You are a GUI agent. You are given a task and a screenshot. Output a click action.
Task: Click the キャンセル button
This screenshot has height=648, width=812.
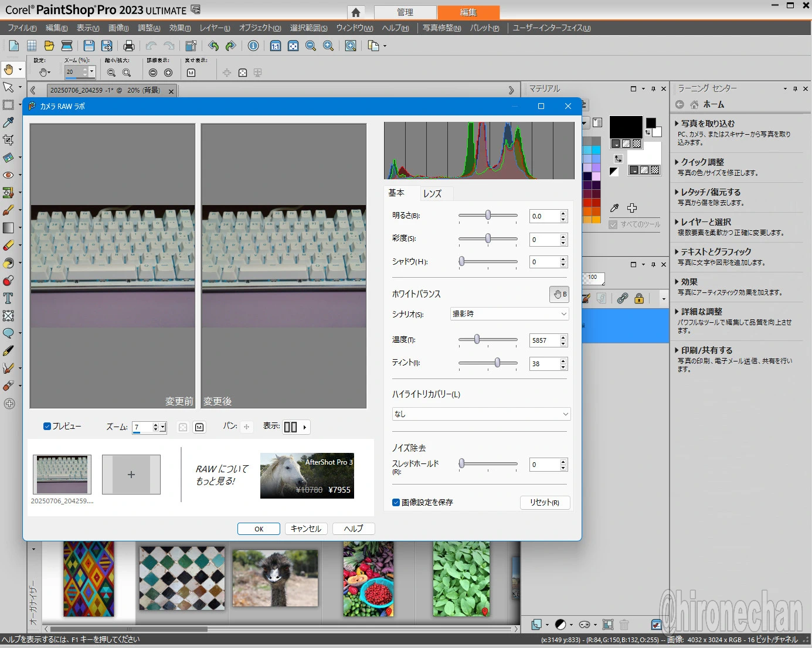pyautogui.click(x=306, y=528)
